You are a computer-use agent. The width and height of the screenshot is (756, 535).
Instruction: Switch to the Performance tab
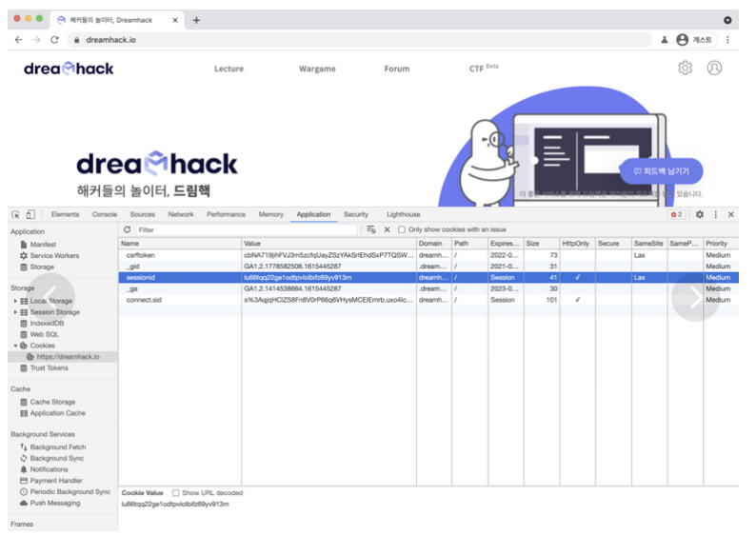(x=226, y=214)
